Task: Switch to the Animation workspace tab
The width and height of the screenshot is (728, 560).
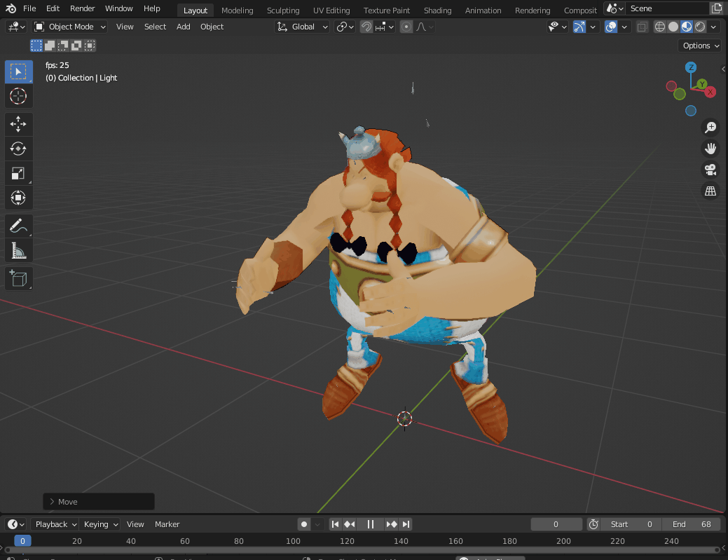Action: (483, 11)
